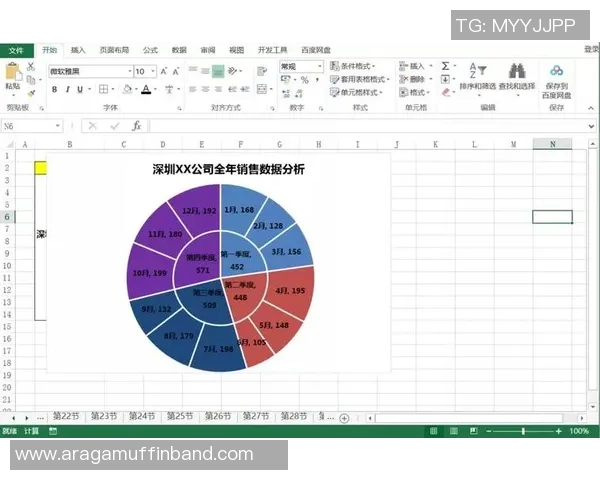The height and width of the screenshot is (480, 600).
Task: Click the phonetic guide 文 icon
Action: tap(169, 90)
